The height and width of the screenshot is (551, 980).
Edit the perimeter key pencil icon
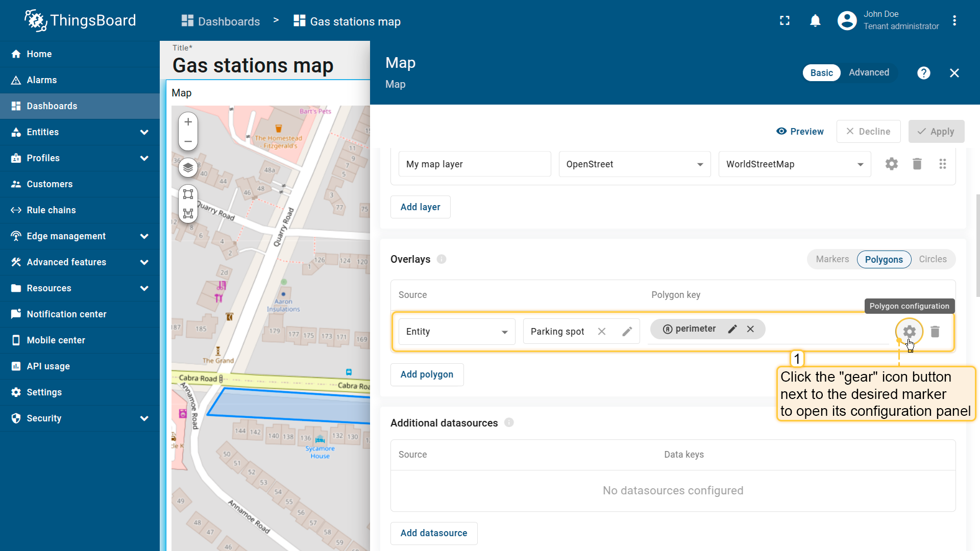click(732, 329)
